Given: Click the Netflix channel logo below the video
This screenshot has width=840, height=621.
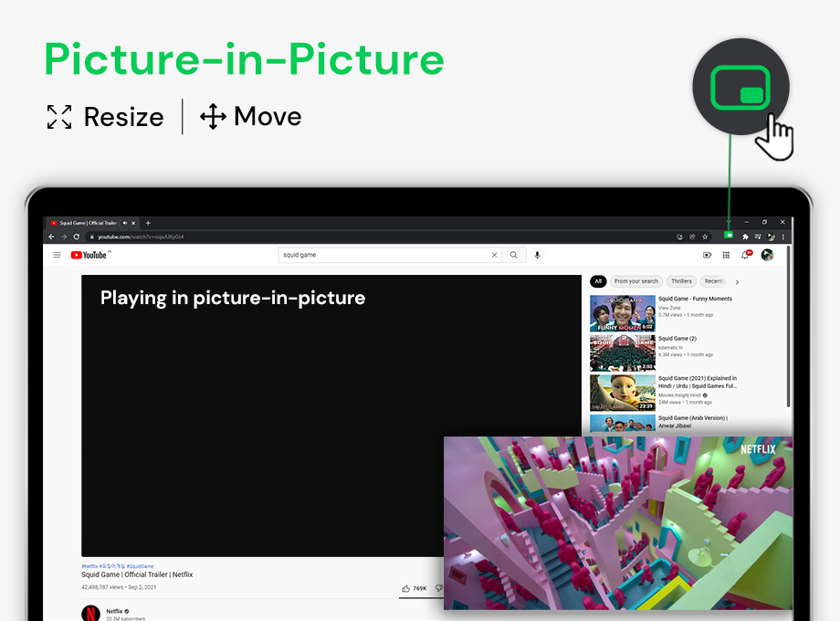Looking at the screenshot, I should (90, 614).
